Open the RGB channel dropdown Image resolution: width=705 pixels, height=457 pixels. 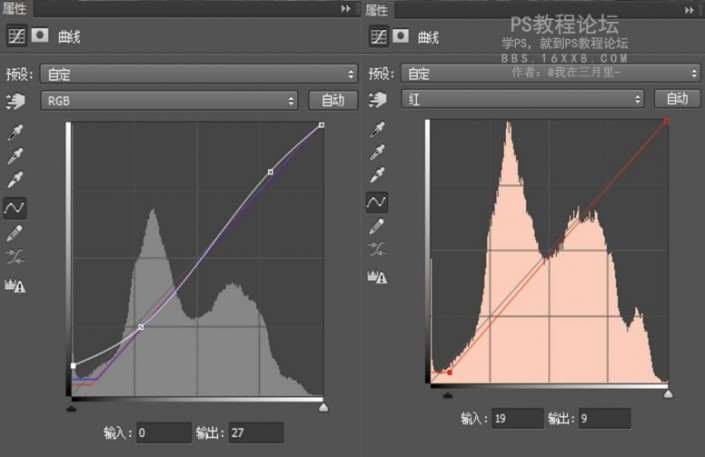click(169, 101)
